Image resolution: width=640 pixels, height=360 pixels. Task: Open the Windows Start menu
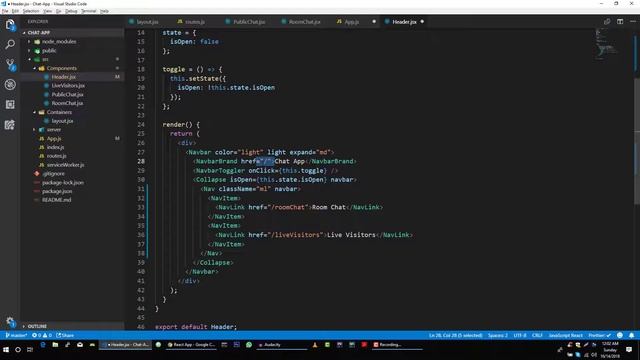click(6, 350)
